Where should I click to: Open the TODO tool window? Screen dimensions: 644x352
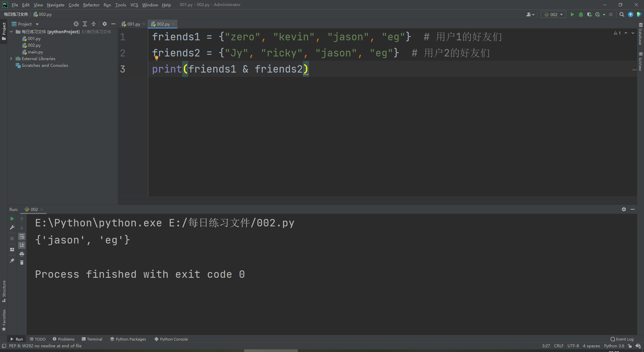[x=38, y=339]
